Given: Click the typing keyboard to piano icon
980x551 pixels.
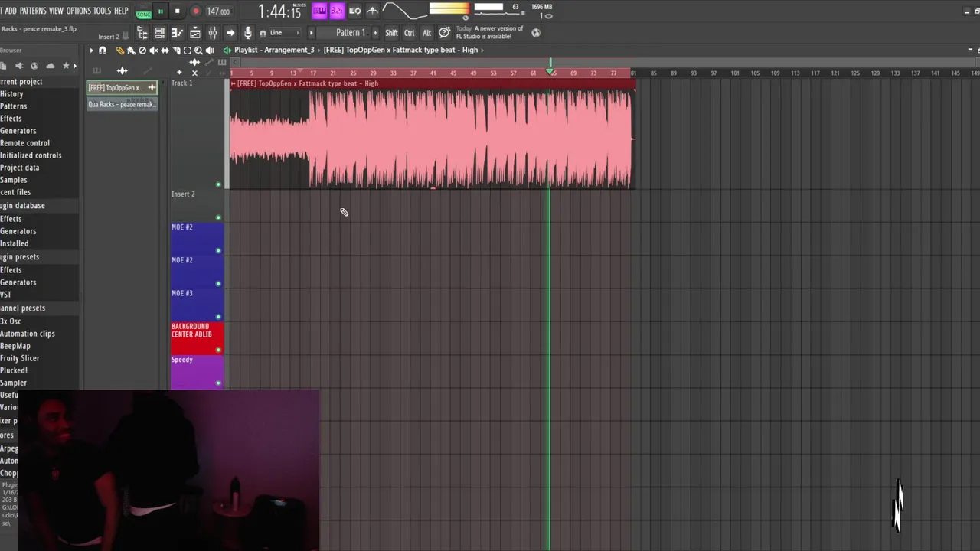Looking at the screenshot, I should point(319,11).
